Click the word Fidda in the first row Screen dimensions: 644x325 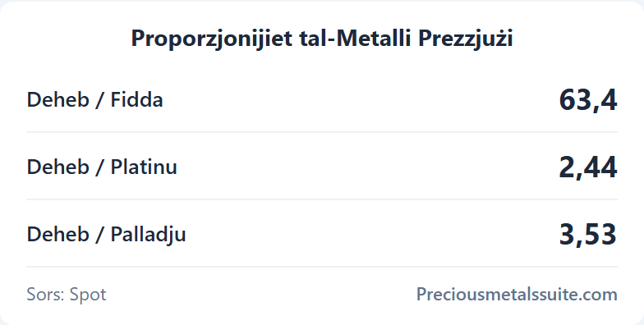(136, 100)
